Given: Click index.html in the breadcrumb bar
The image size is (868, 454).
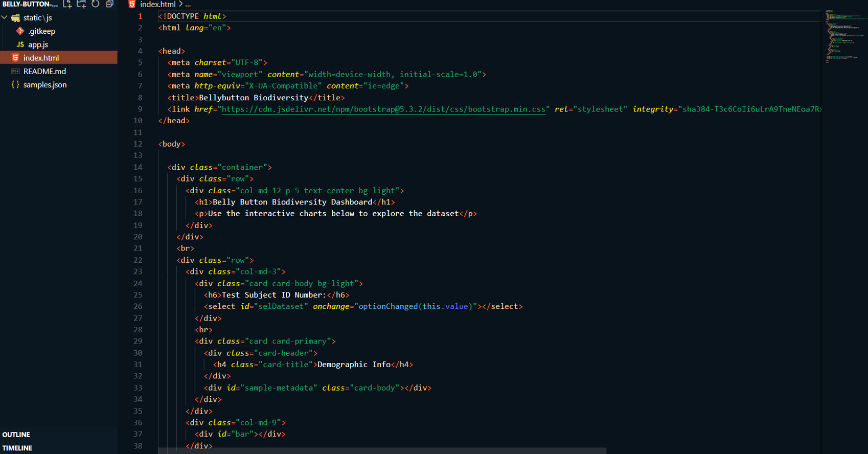Looking at the screenshot, I should pyautogui.click(x=157, y=4).
